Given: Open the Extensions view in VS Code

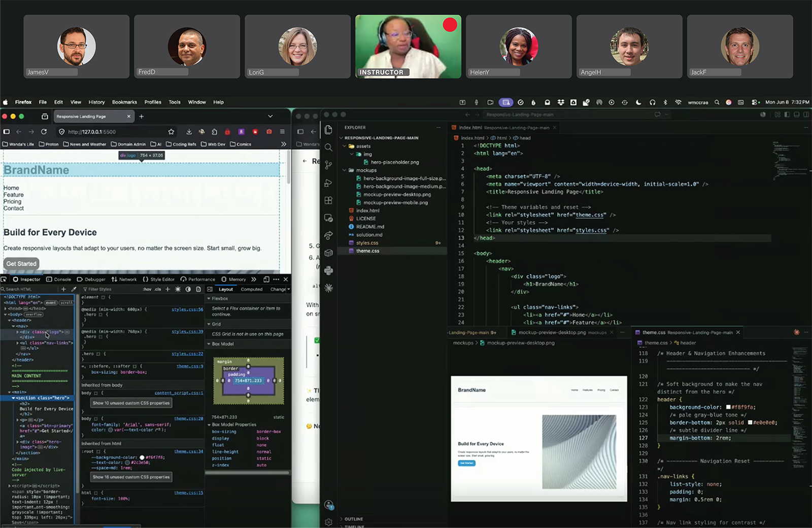Looking at the screenshot, I should pos(328,200).
